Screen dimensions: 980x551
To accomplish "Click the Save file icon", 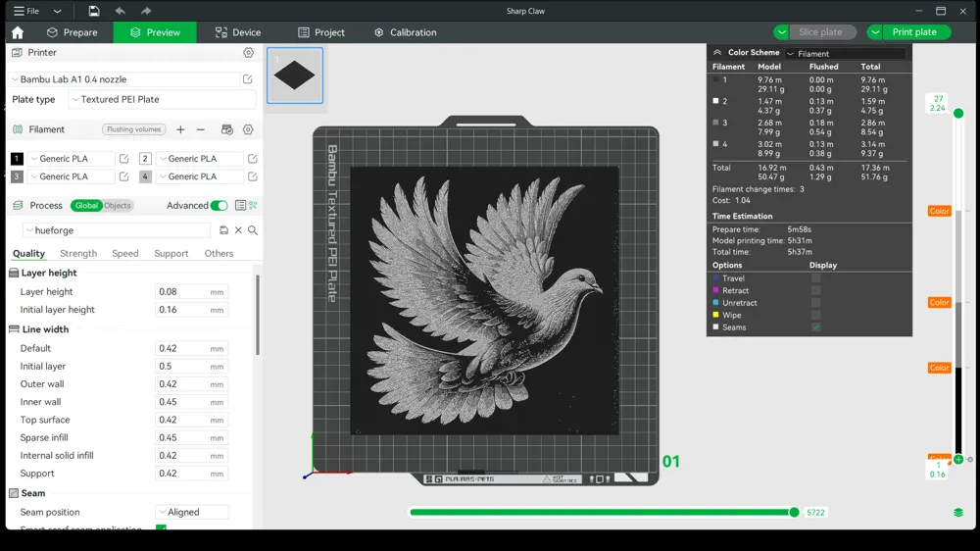I will (94, 11).
